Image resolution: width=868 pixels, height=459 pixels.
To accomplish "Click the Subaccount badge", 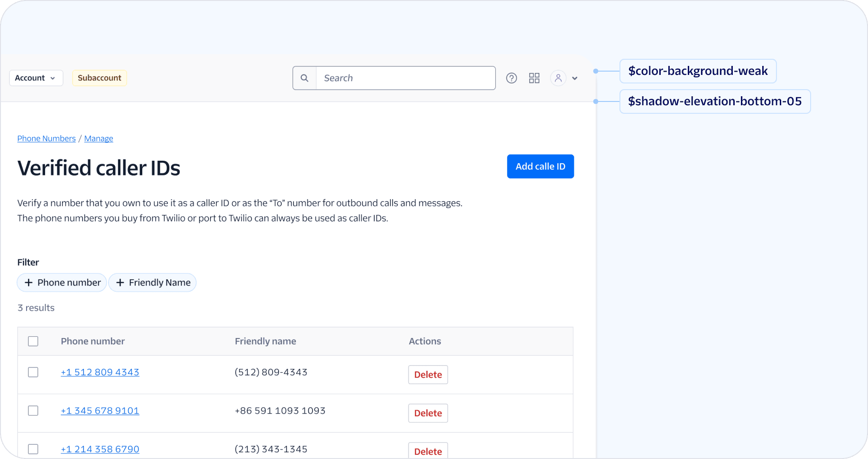I will point(99,78).
